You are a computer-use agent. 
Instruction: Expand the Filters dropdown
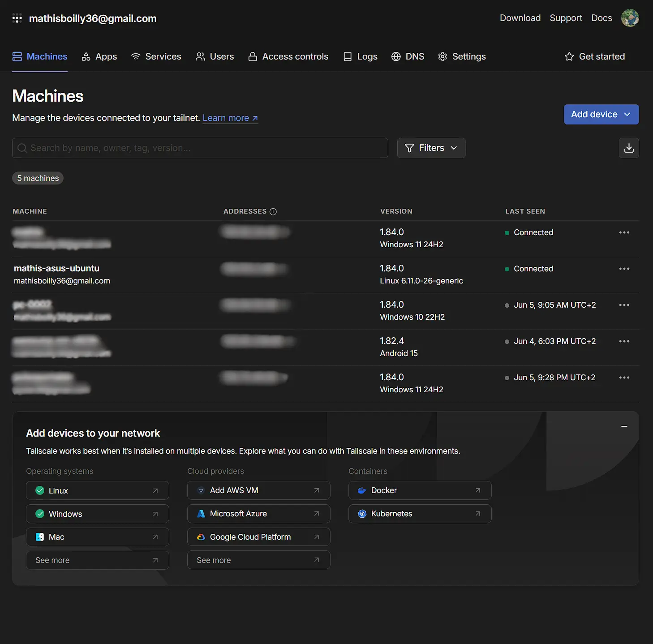tap(431, 148)
